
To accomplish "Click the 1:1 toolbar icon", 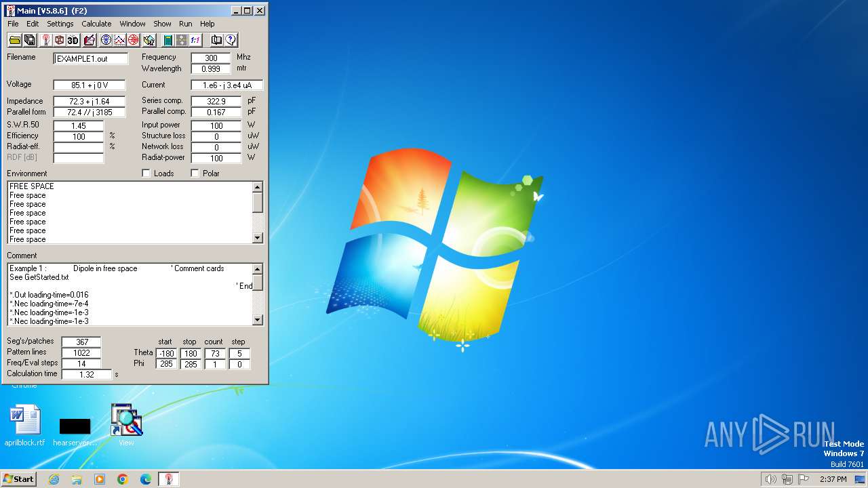I will tap(195, 40).
